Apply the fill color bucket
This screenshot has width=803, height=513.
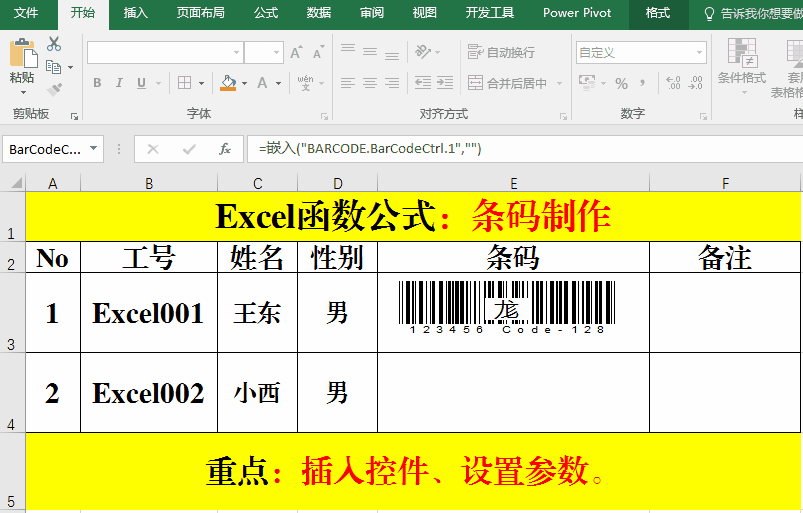[228, 83]
